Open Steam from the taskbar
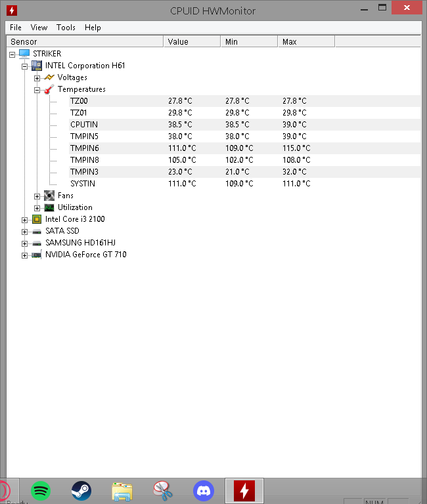 pos(81,491)
